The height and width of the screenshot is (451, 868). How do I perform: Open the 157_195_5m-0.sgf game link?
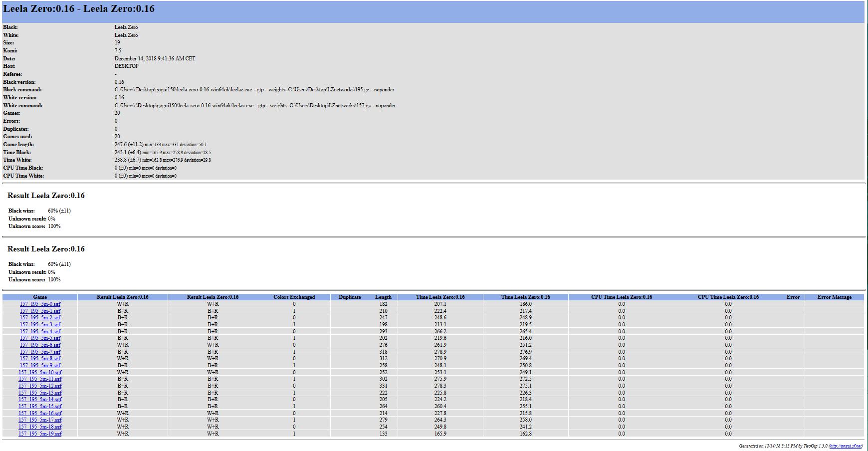tap(40, 304)
